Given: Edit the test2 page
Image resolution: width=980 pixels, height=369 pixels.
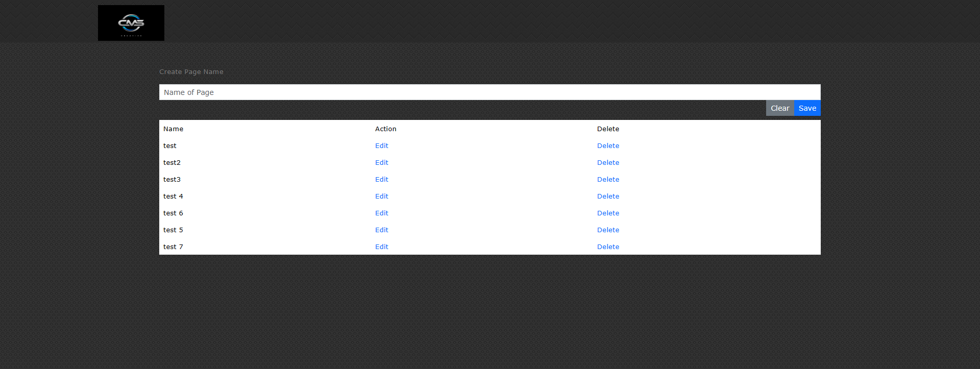Looking at the screenshot, I should (381, 163).
